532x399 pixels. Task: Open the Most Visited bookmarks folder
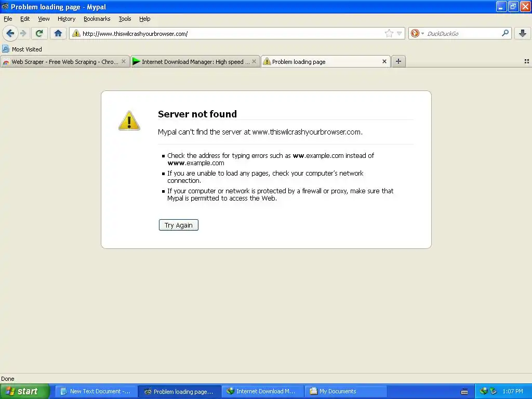point(22,49)
